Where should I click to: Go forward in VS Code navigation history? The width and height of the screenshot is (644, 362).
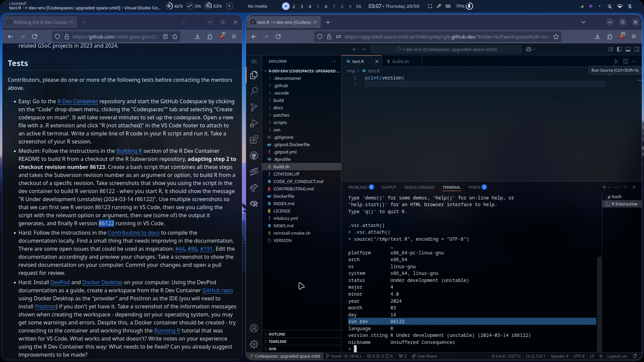(363, 49)
